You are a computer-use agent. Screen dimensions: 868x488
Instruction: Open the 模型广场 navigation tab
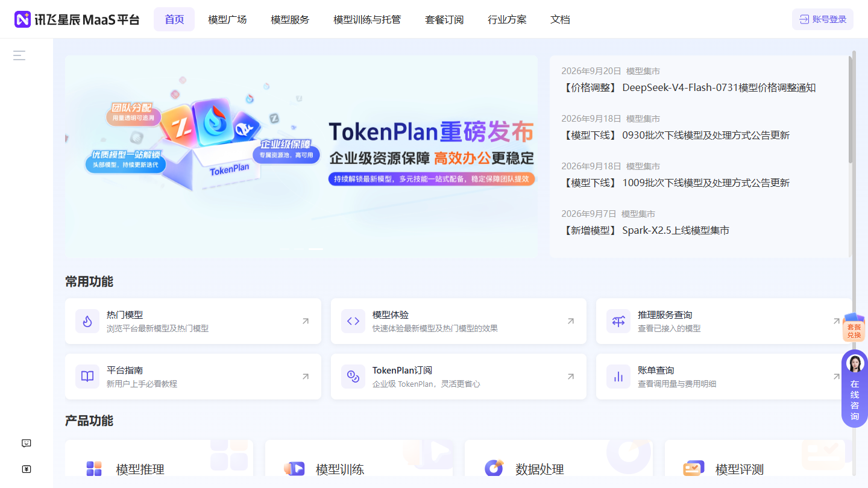(227, 19)
